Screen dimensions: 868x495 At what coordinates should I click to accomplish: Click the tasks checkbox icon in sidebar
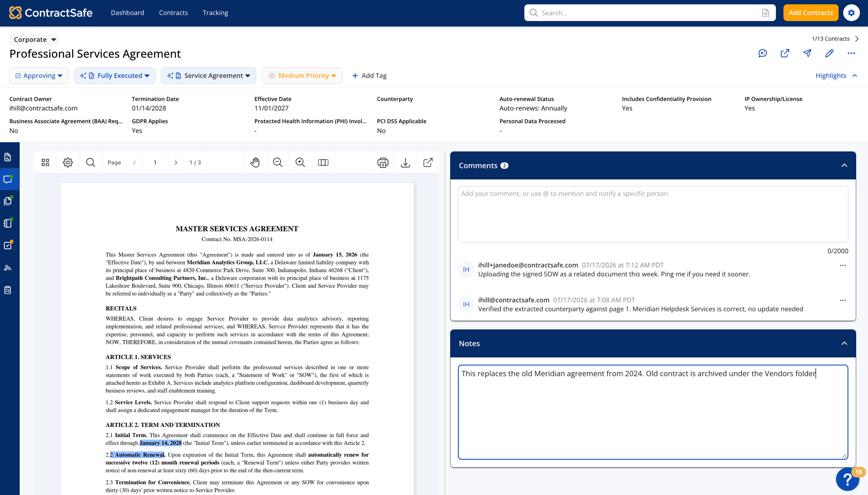point(8,246)
